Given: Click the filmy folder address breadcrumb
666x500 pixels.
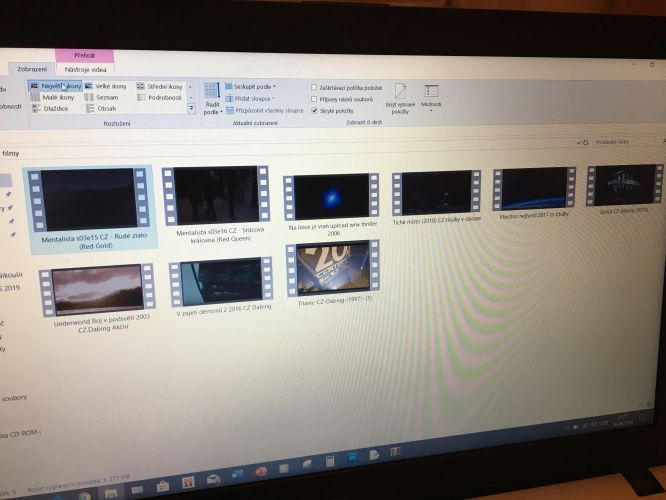Looking at the screenshot, I should [x=11, y=153].
